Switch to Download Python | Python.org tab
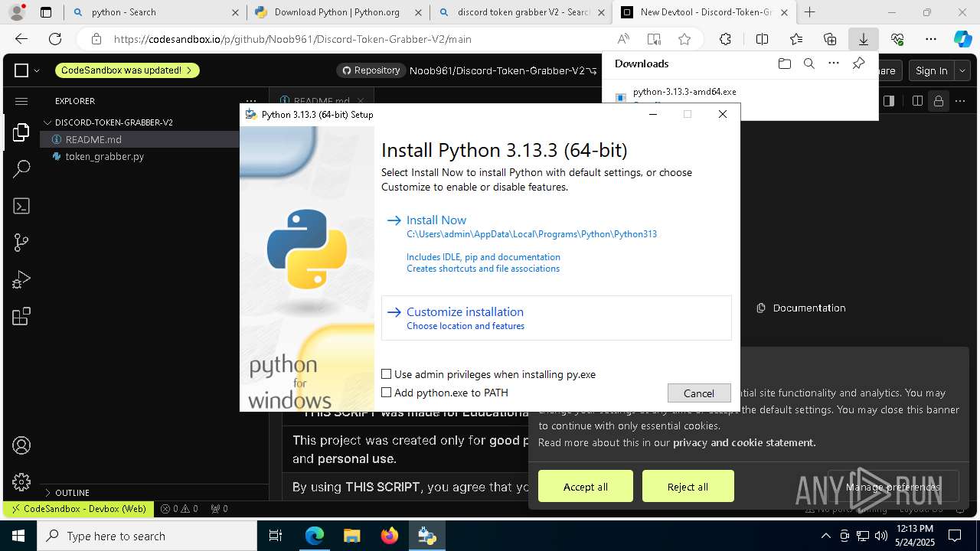This screenshot has height=551, width=980. click(x=337, y=12)
